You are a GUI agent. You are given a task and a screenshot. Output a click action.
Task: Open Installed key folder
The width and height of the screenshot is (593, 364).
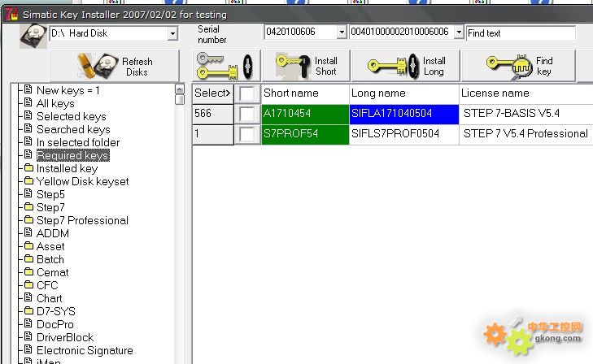(x=68, y=168)
